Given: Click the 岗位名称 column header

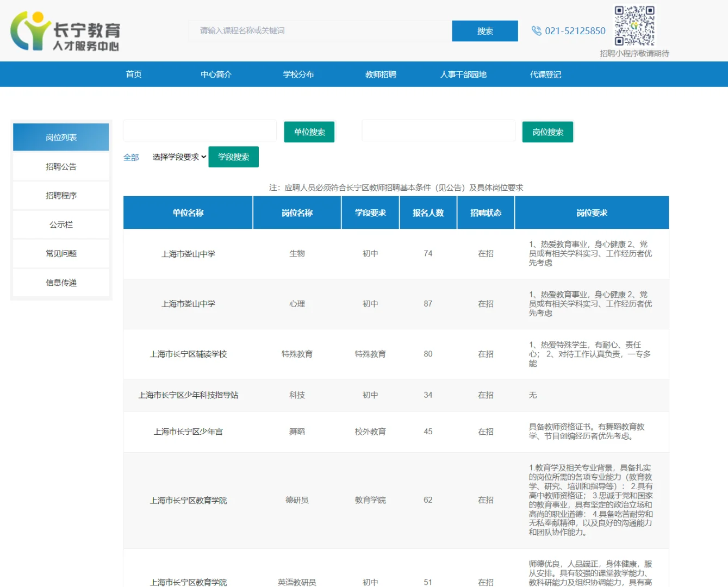Looking at the screenshot, I should (x=297, y=213).
